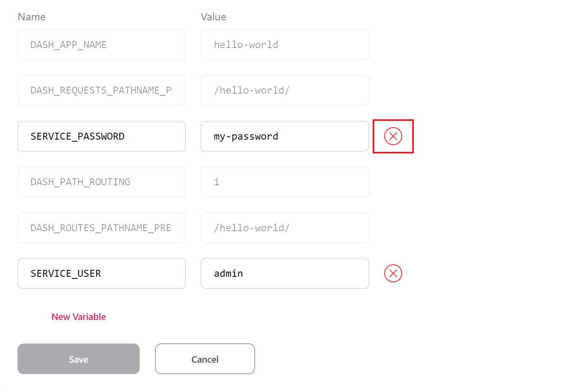Image resolution: width=580 pixels, height=392 pixels.
Task: Delete the SERVICE_PASSWORD variable with X icon
Action: pyautogui.click(x=393, y=136)
